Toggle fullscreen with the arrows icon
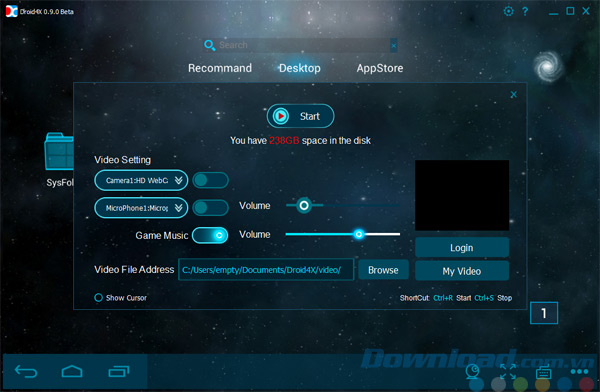The height and width of the screenshot is (392, 600). pos(508,371)
